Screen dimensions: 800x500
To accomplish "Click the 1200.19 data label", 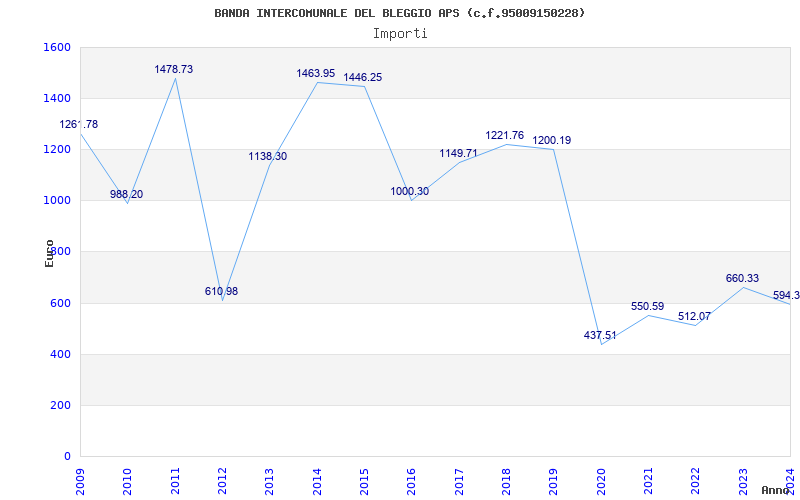I will tap(552, 140).
